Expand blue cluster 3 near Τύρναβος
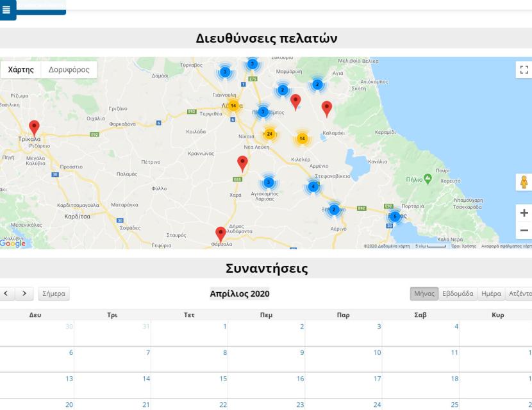532x410 pixels. pos(224,72)
